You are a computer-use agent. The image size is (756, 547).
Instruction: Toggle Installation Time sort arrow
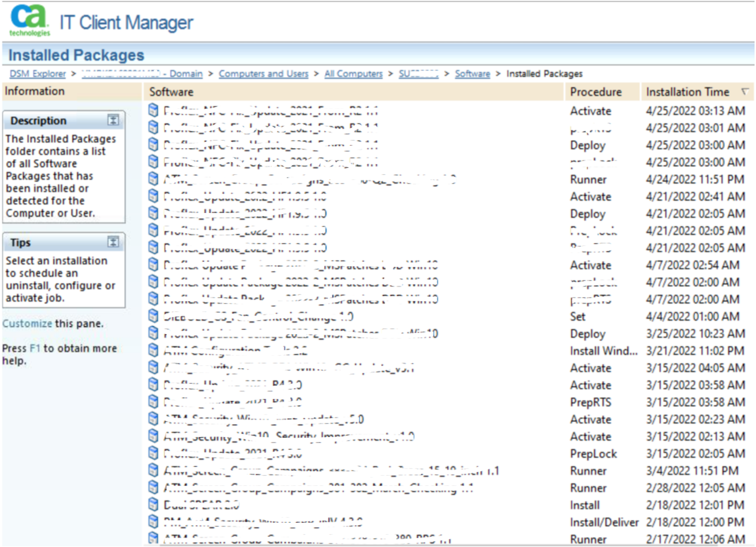coord(744,91)
